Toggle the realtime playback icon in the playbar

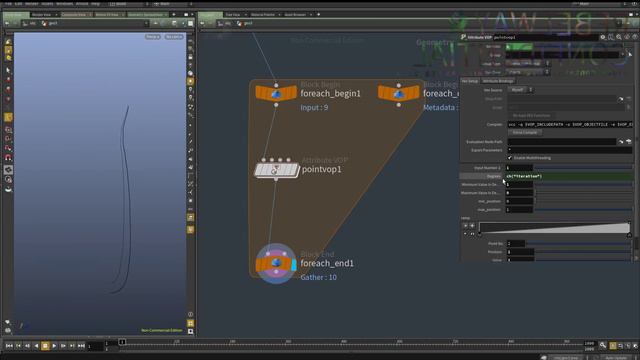pyautogui.click(x=613, y=346)
